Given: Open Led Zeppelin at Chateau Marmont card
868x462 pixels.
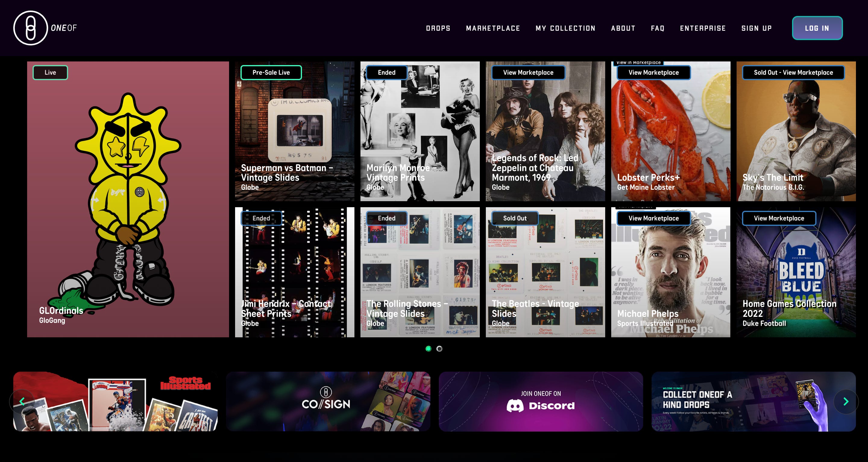Looking at the screenshot, I should (545, 131).
